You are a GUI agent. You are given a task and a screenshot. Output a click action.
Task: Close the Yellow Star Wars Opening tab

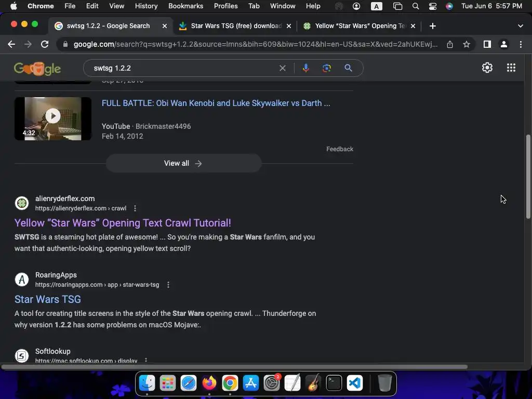click(413, 26)
